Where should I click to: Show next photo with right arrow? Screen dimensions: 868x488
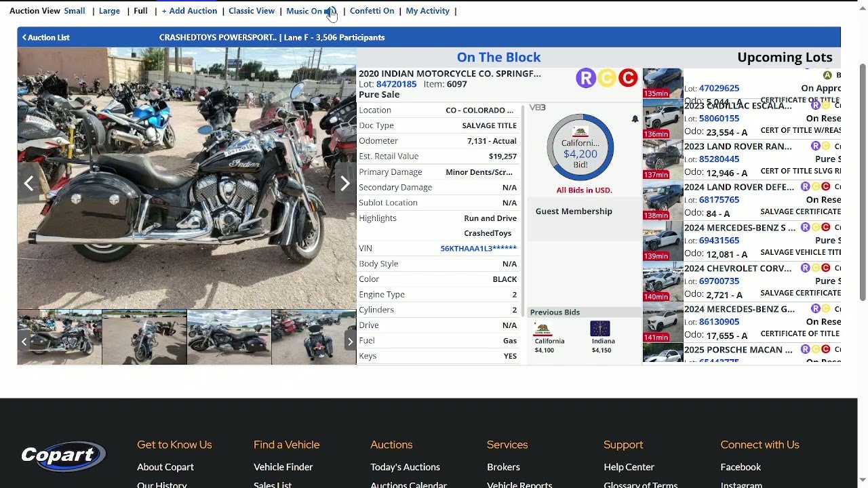coord(345,183)
